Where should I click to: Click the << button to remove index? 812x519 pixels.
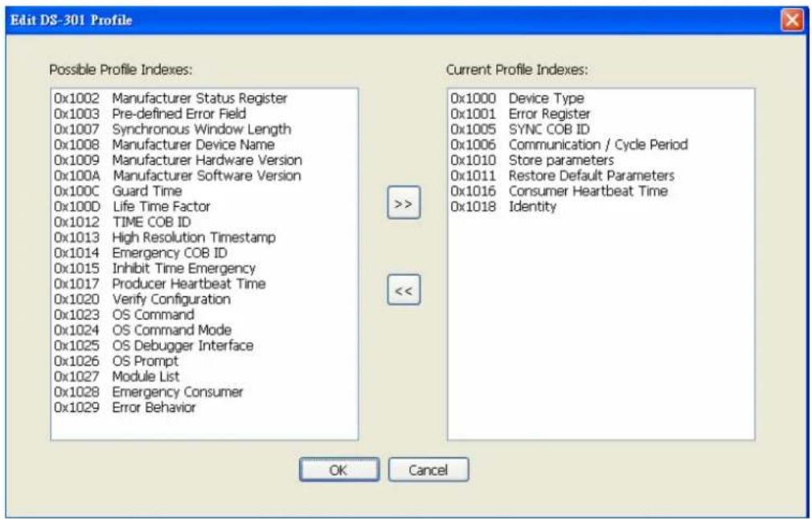pos(404,290)
